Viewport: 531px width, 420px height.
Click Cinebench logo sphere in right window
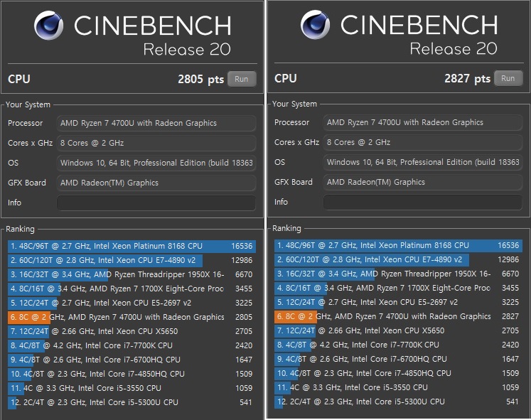[315, 25]
